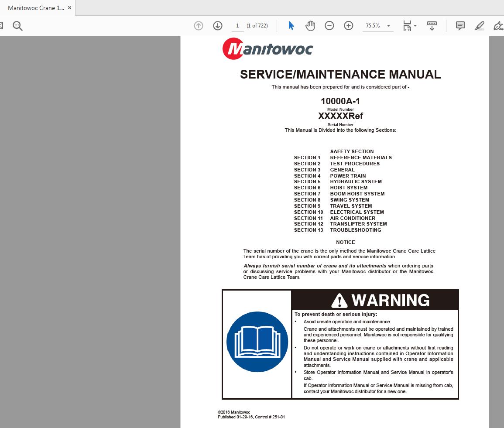Viewport: 504px width, 428px height.
Task: Expand the page fit options arrow
Action: (x=415, y=26)
